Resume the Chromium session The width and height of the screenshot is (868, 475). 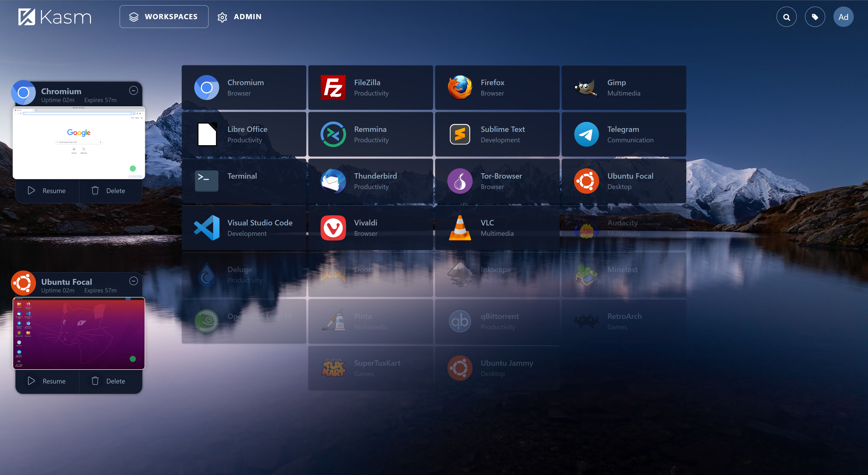[47, 191]
